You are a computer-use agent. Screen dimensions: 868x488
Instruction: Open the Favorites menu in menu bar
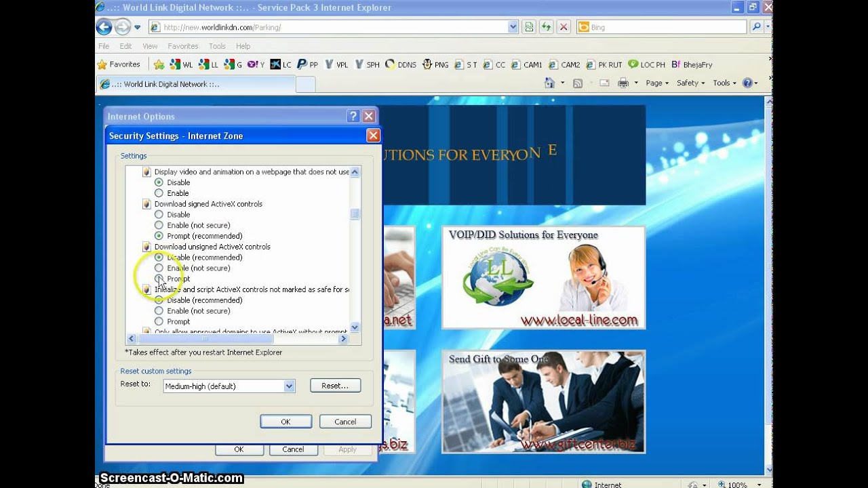(183, 46)
